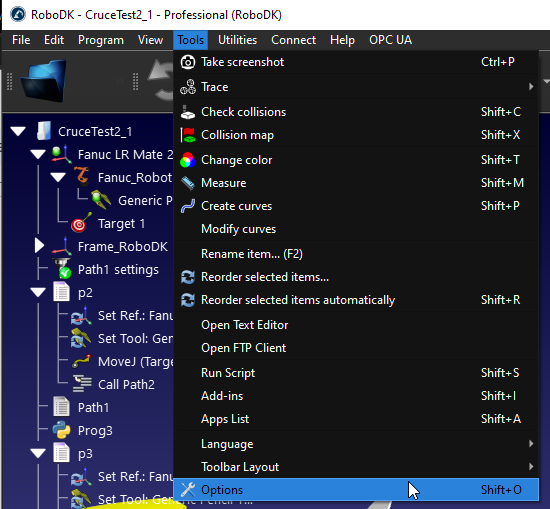Click the Change color wheel icon
Image resolution: width=550 pixels, height=509 pixels.
(188, 160)
